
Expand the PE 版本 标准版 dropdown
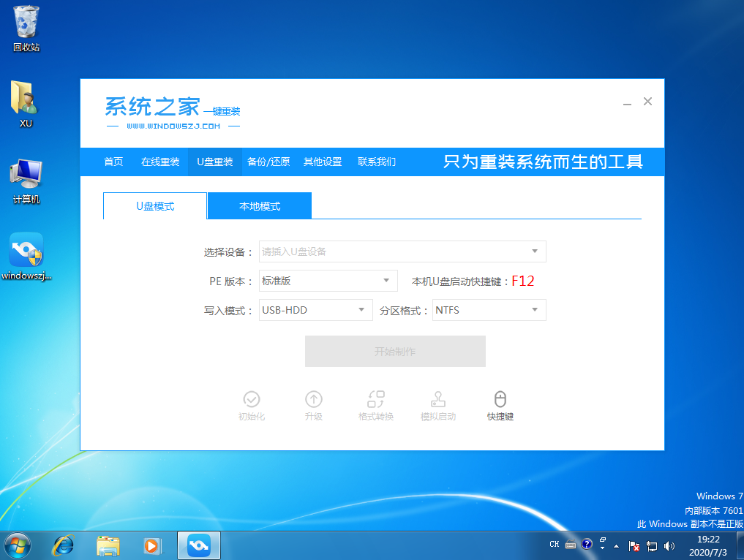pyautogui.click(x=328, y=281)
